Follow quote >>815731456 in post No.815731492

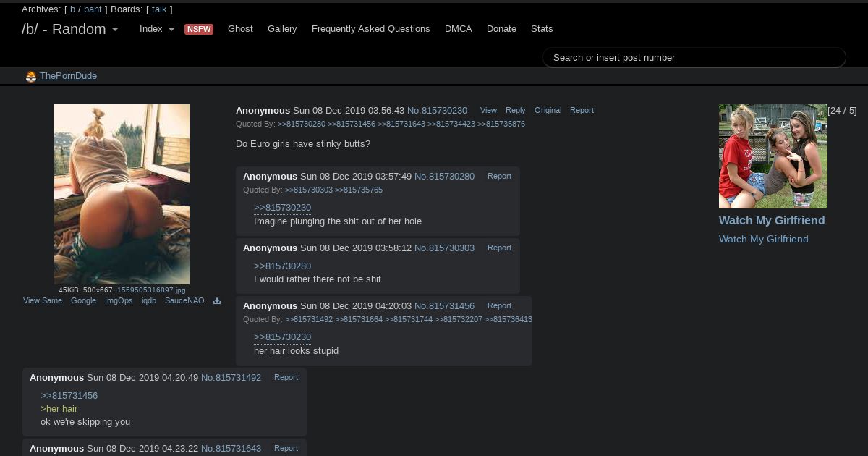(x=69, y=396)
